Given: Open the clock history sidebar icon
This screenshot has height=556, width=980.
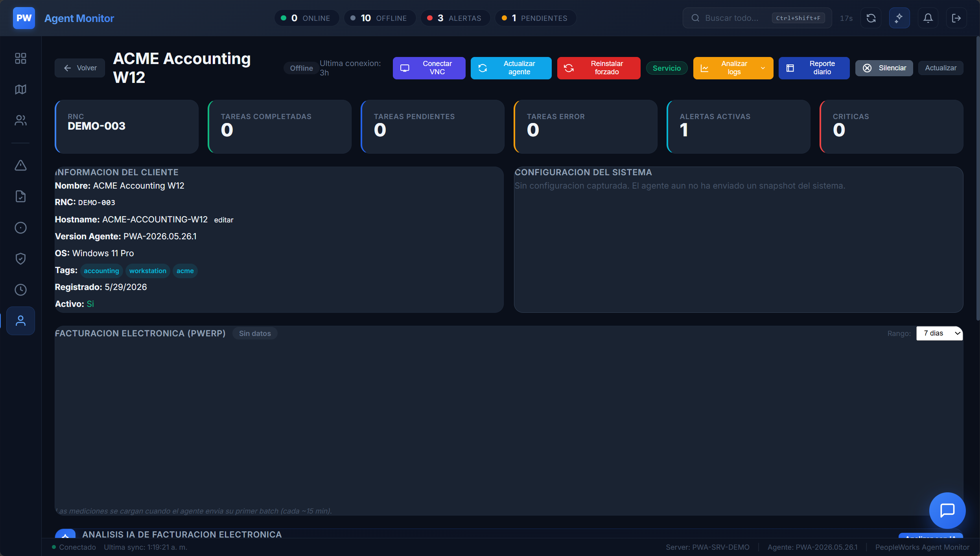Looking at the screenshot, I should 20,290.
